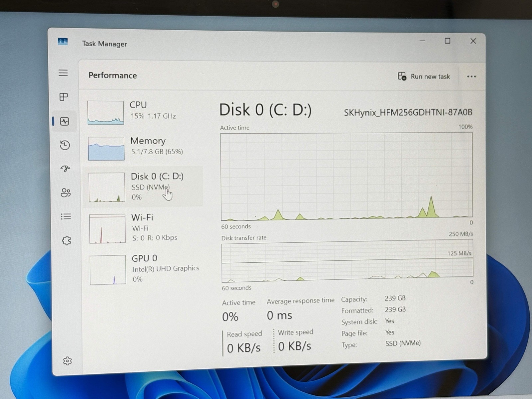Open the App history icon

click(65, 145)
